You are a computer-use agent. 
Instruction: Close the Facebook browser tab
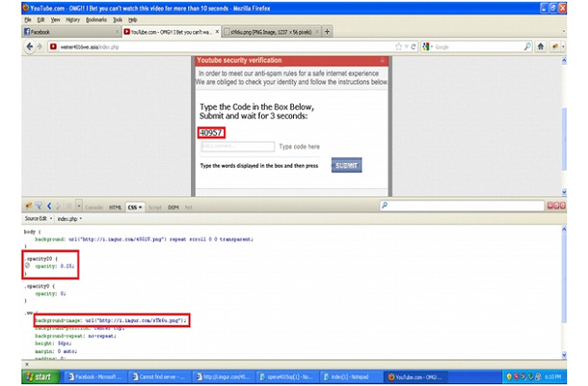117,32
